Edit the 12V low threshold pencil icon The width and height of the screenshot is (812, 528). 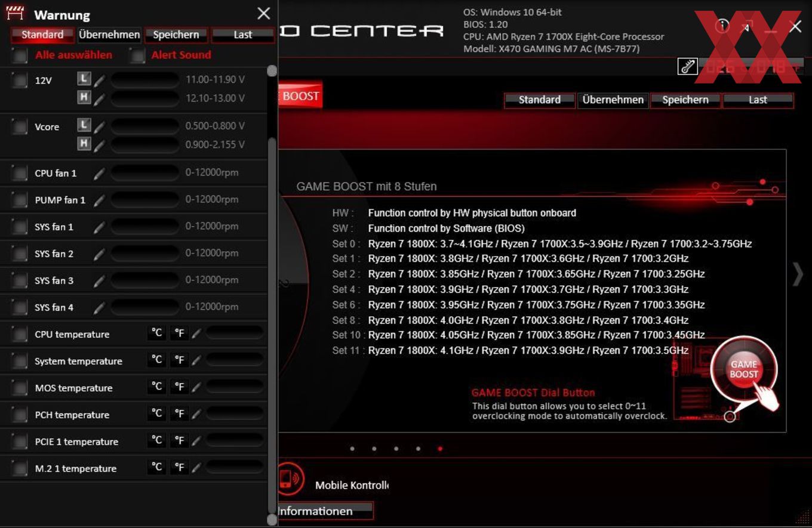coord(100,79)
